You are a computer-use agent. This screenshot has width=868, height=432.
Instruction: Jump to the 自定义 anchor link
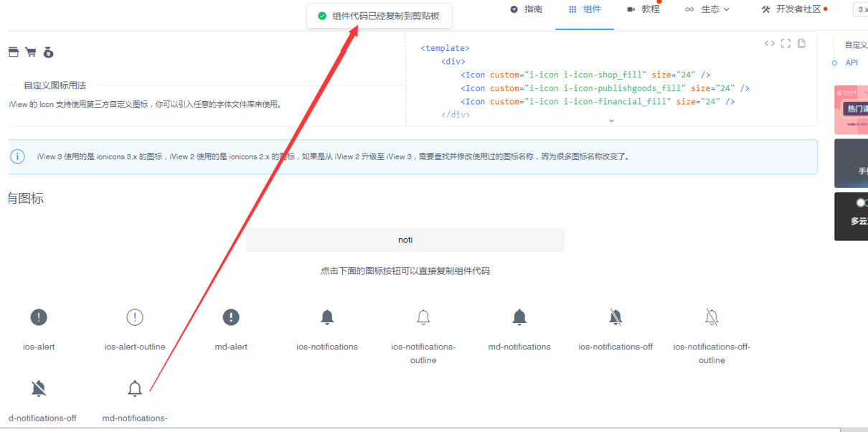point(856,44)
